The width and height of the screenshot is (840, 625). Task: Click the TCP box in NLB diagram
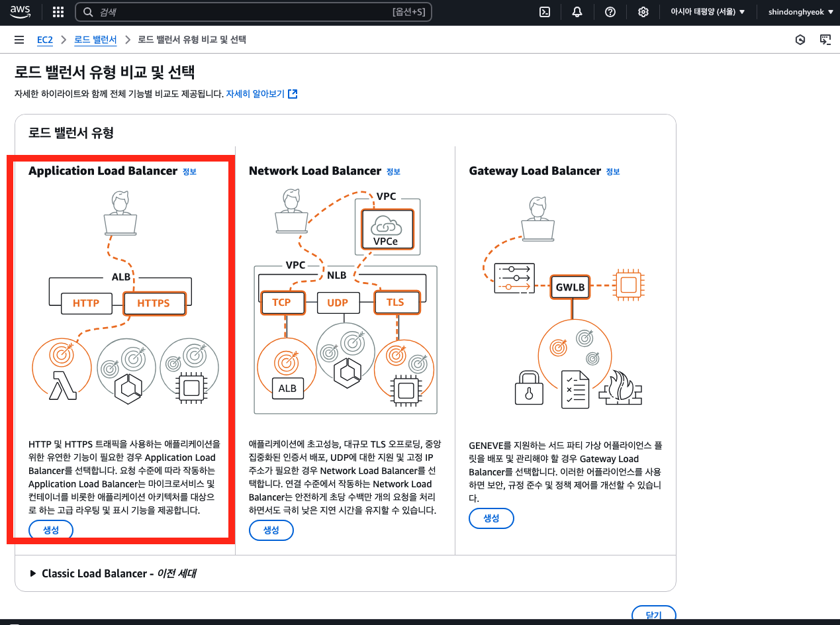pyautogui.click(x=281, y=303)
